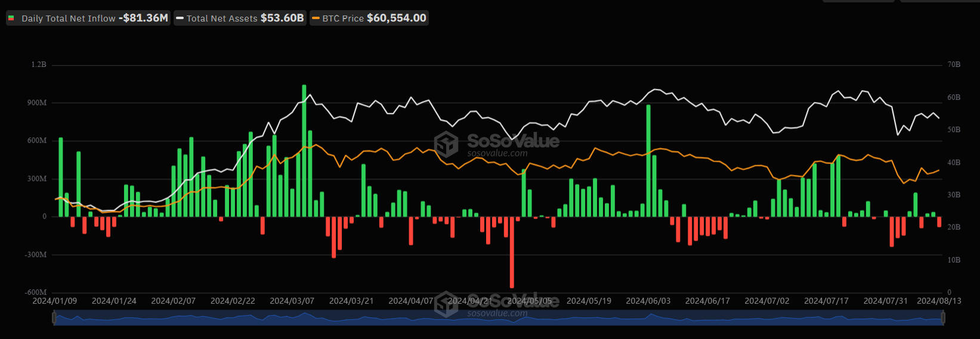This screenshot has width=980, height=339.
Task: Hide the Total Net Assets line
Action: coord(240,19)
